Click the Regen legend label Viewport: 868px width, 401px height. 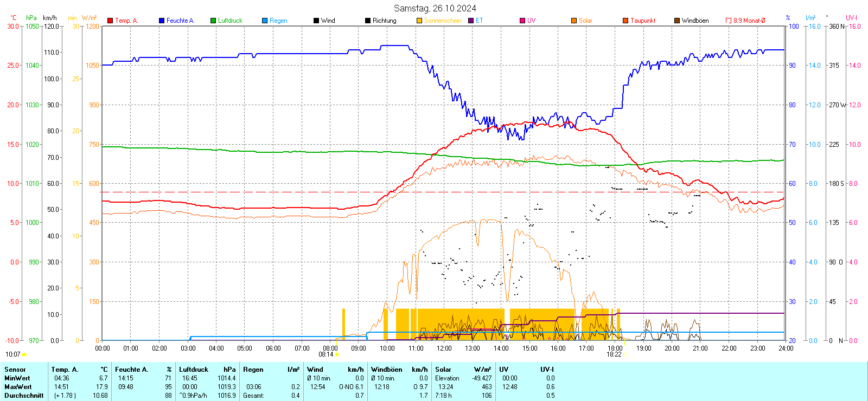(x=278, y=21)
